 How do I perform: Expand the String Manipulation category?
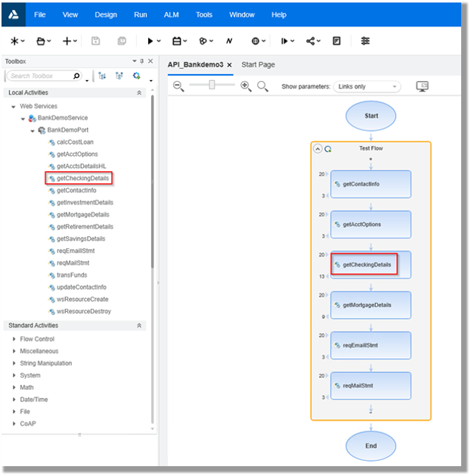click(14, 363)
